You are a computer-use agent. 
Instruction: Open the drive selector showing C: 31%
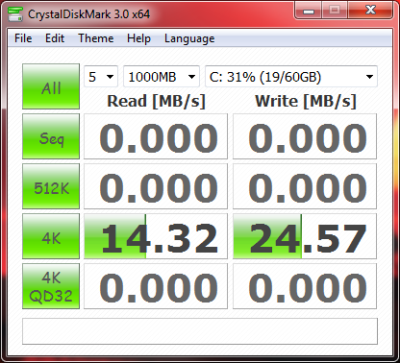[x=291, y=77]
